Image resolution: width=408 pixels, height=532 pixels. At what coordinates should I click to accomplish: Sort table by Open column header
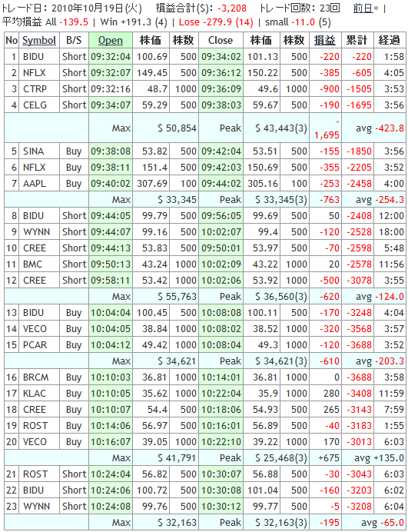(111, 41)
